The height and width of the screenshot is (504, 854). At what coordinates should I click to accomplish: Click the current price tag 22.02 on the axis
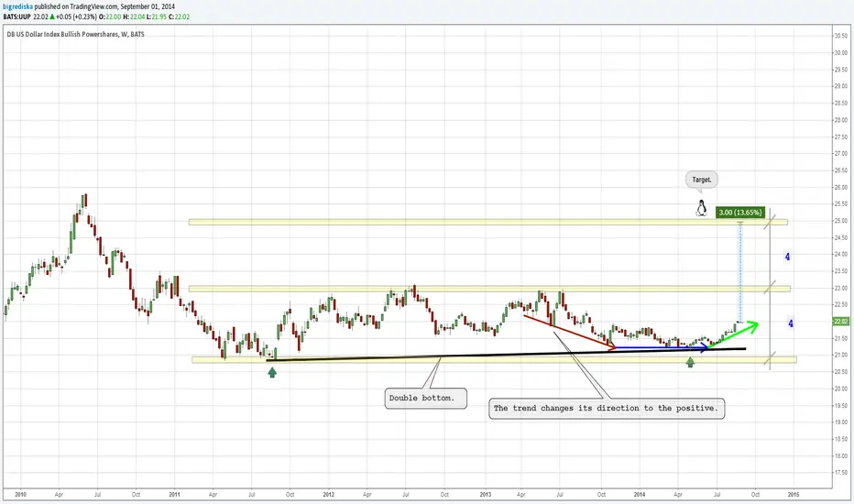click(x=841, y=322)
